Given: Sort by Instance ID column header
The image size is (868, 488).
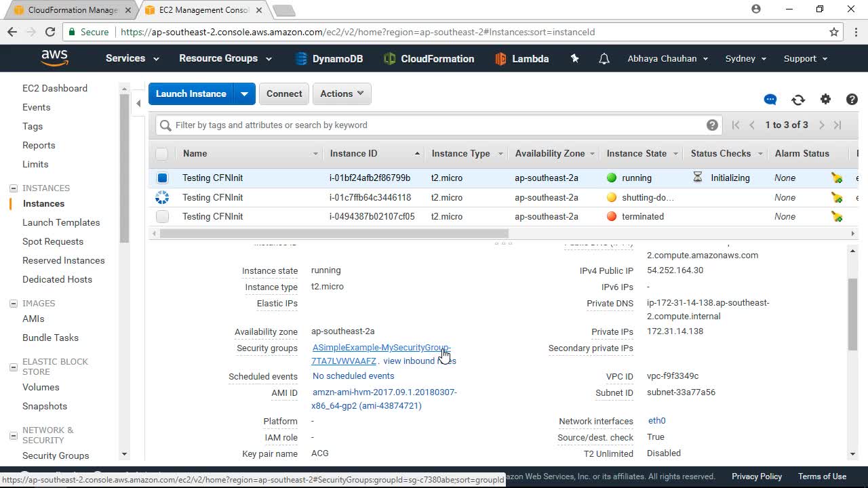Looking at the screenshot, I should 375,154.
